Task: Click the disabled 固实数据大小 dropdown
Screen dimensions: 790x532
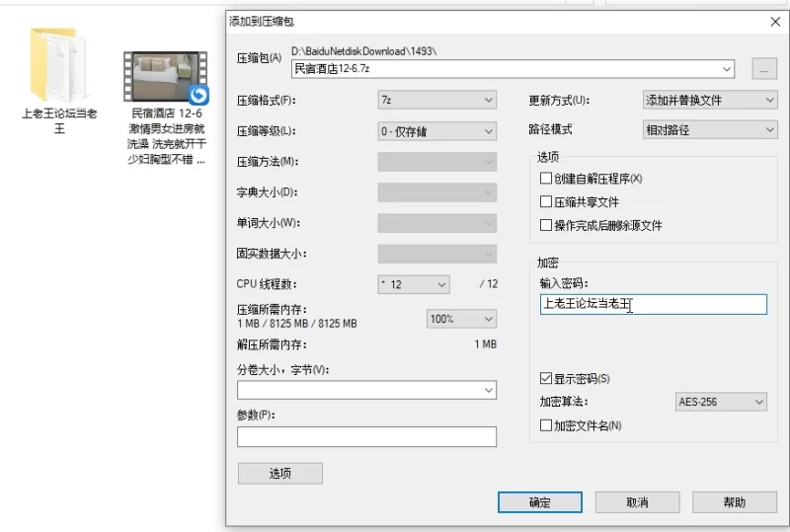Action: (436, 254)
